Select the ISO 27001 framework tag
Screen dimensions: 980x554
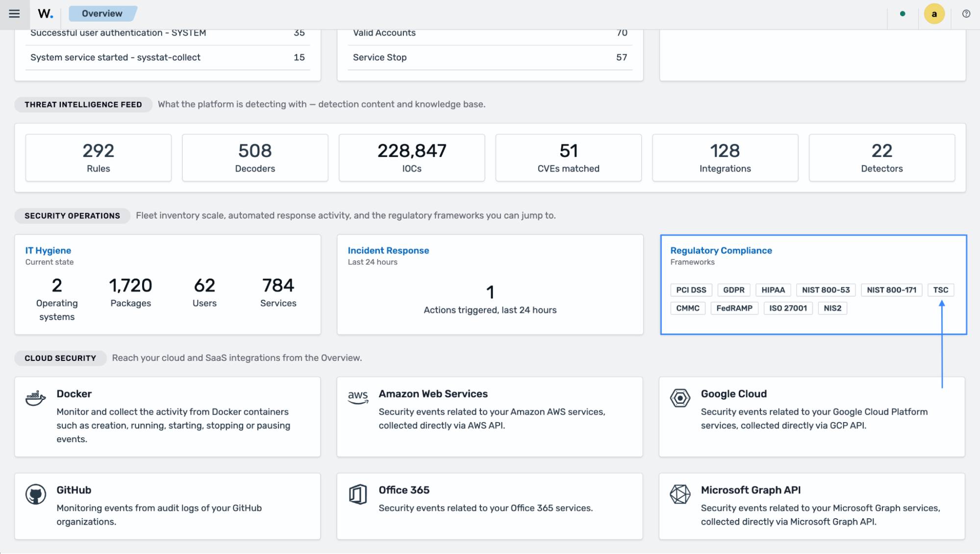pyautogui.click(x=788, y=308)
